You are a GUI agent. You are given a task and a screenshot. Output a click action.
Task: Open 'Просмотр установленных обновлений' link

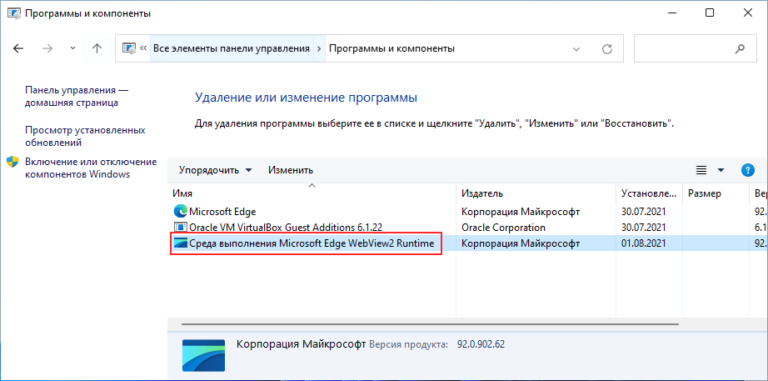point(85,137)
